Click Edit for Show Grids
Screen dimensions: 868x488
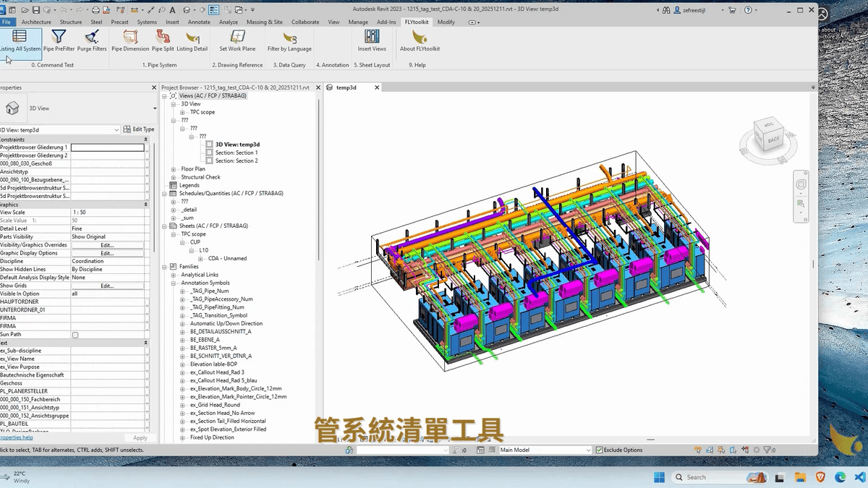point(107,286)
